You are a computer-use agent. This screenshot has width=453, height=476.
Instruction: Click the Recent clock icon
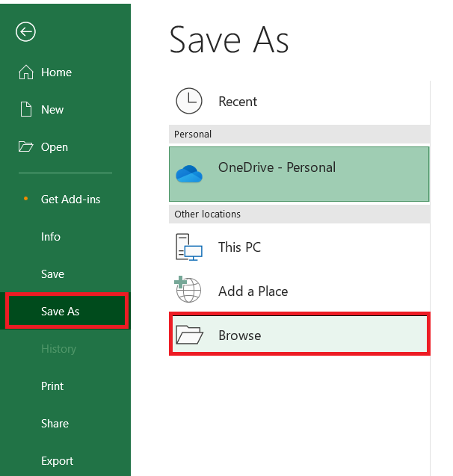coord(189,101)
